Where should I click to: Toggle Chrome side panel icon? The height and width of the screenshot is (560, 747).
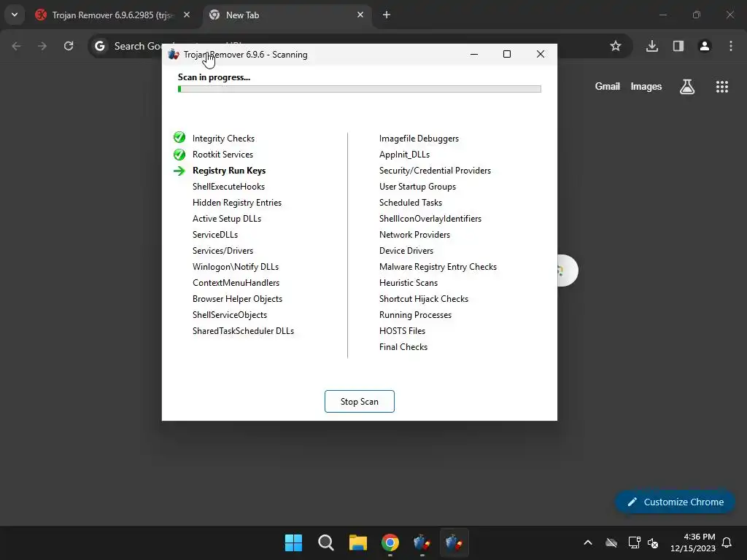678,46
